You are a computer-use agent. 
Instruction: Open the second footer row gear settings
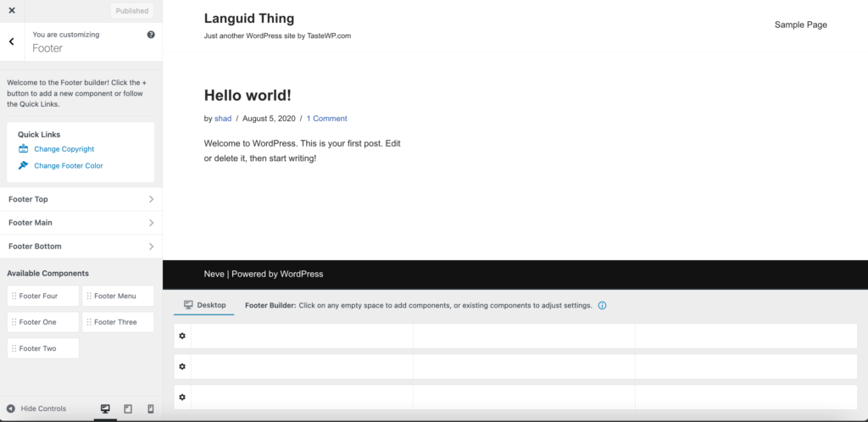click(182, 366)
